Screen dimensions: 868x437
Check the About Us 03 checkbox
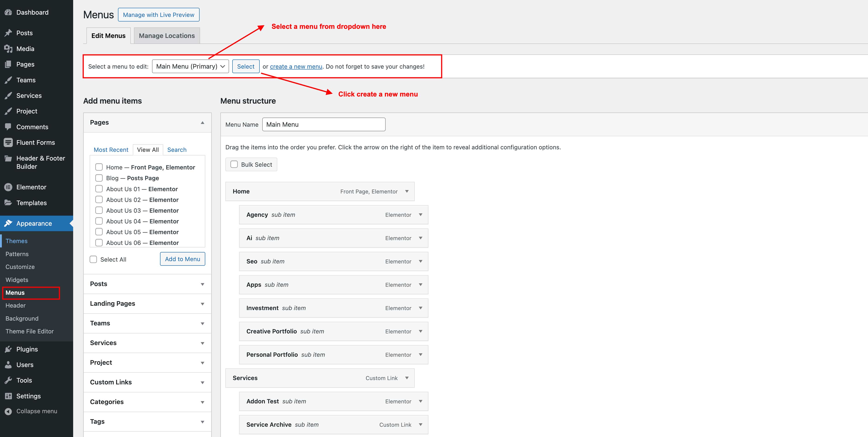click(99, 210)
